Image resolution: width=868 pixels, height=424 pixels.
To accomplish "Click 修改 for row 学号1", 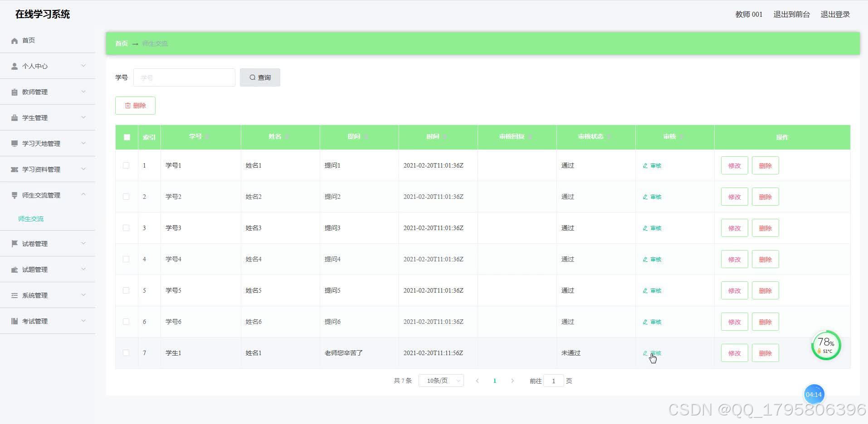I will pos(734,165).
